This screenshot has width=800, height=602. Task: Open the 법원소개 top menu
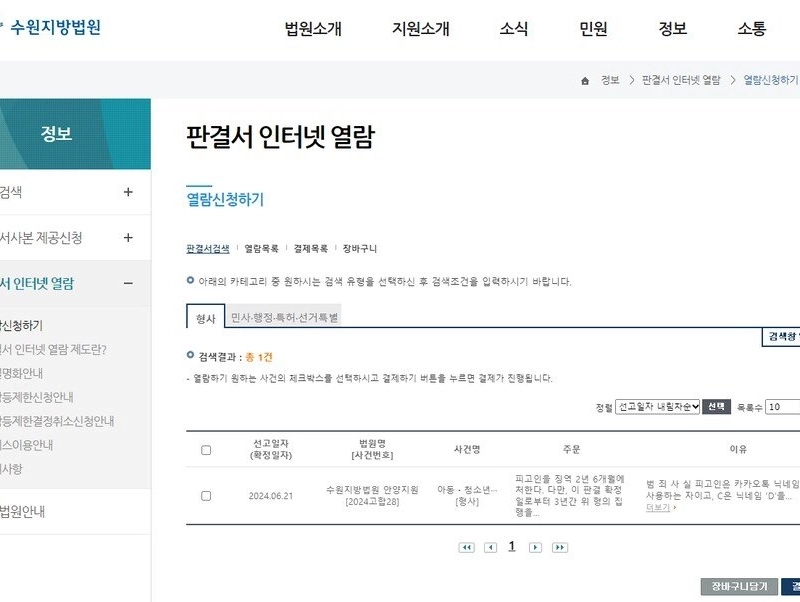coord(313,29)
